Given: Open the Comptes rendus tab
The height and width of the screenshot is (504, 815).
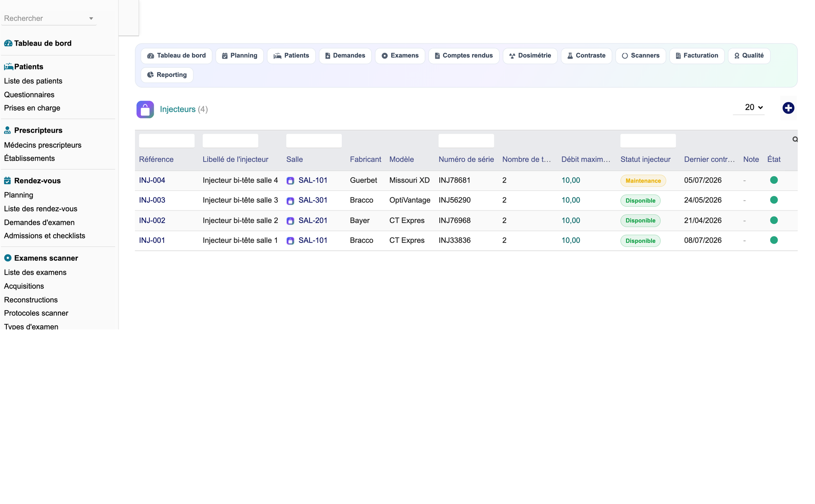Looking at the screenshot, I should pos(464,56).
